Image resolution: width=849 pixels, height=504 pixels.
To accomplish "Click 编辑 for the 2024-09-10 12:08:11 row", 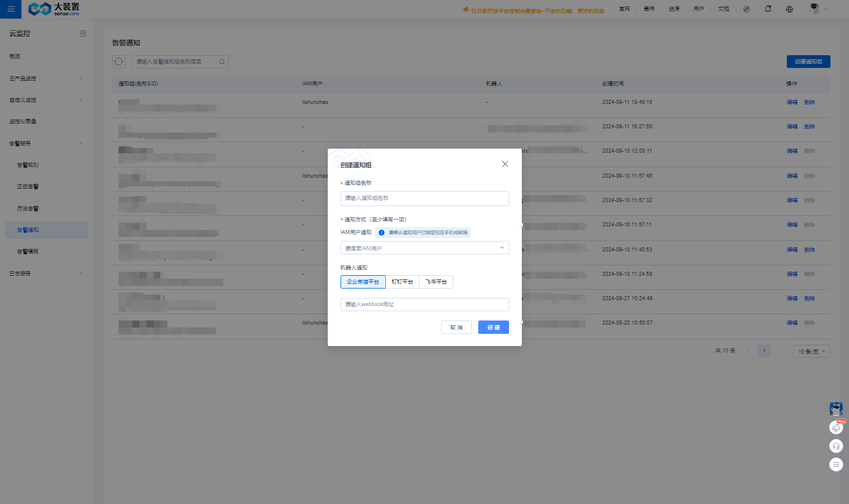I will coord(792,151).
